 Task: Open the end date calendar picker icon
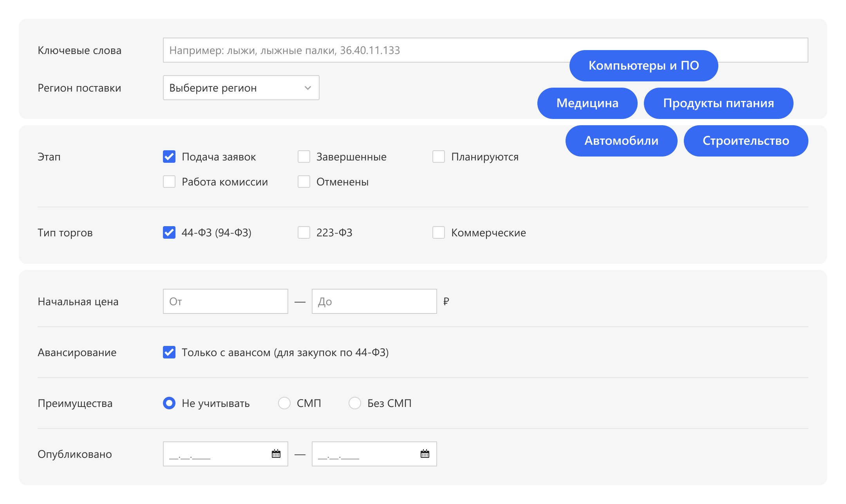(x=425, y=454)
